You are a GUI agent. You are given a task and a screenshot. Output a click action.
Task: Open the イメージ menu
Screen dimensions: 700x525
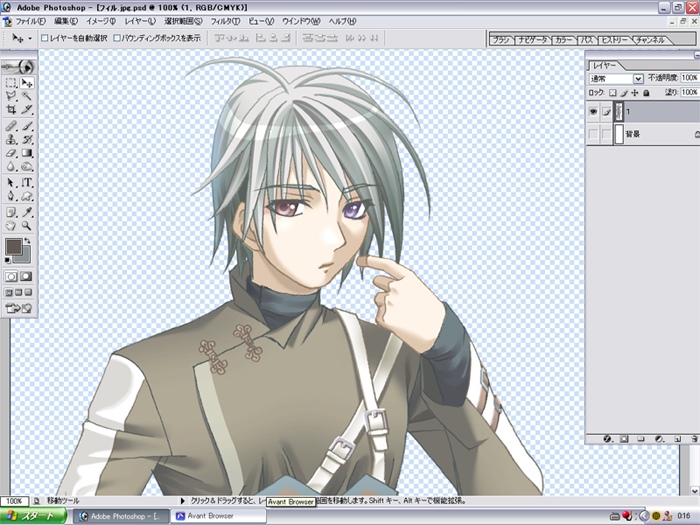click(x=101, y=21)
